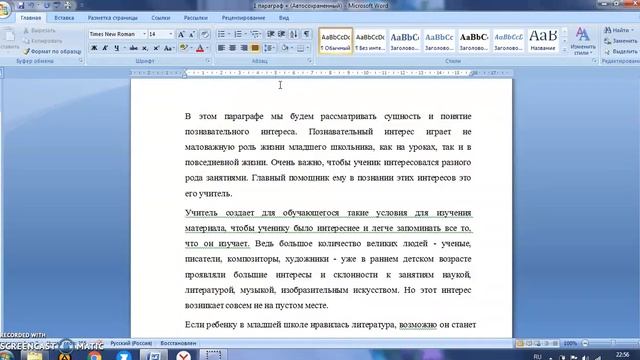Open the Разметка страницы tab

pyautogui.click(x=113, y=18)
